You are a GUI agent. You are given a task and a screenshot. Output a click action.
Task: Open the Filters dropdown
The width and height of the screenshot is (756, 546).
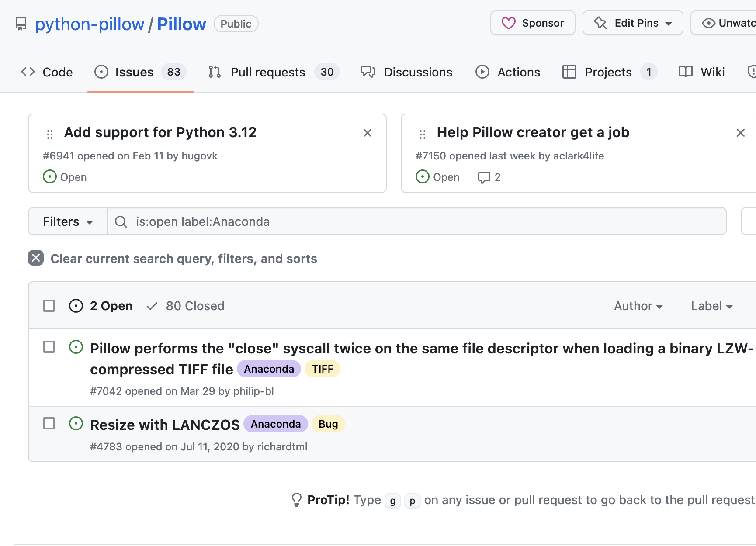68,221
